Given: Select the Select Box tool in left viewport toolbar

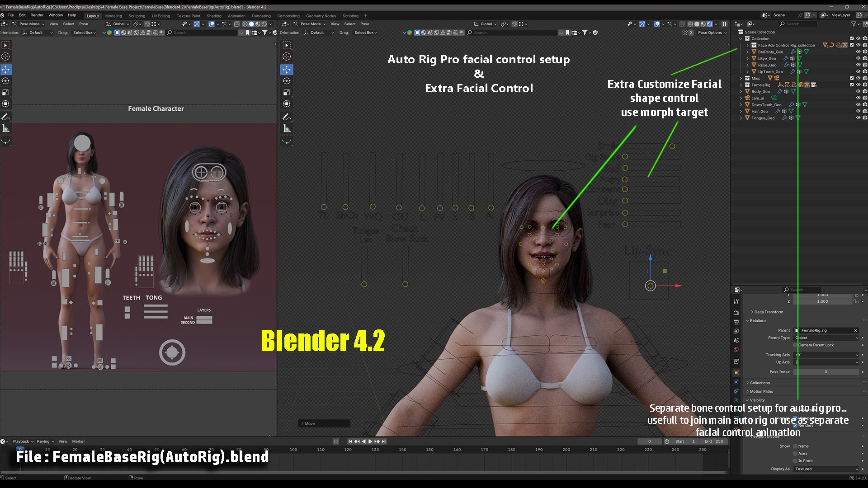Looking at the screenshot, I should tap(6, 45).
